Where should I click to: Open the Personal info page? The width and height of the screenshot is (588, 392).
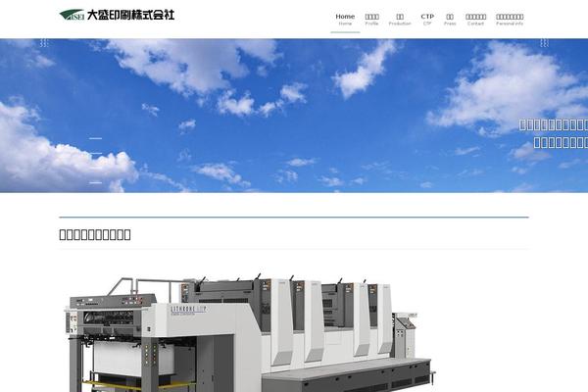510,20
